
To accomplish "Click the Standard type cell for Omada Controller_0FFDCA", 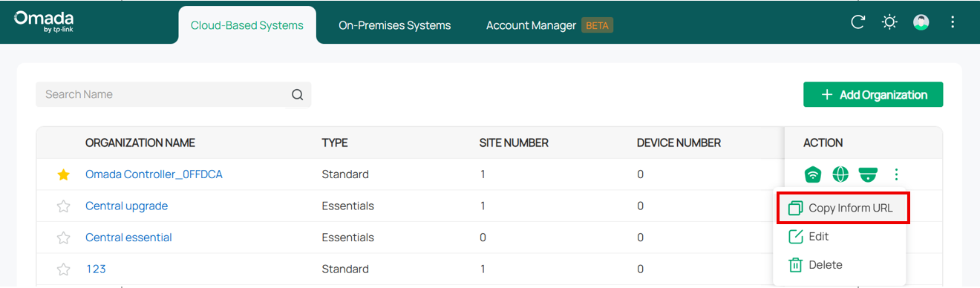I will pyautogui.click(x=345, y=174).
